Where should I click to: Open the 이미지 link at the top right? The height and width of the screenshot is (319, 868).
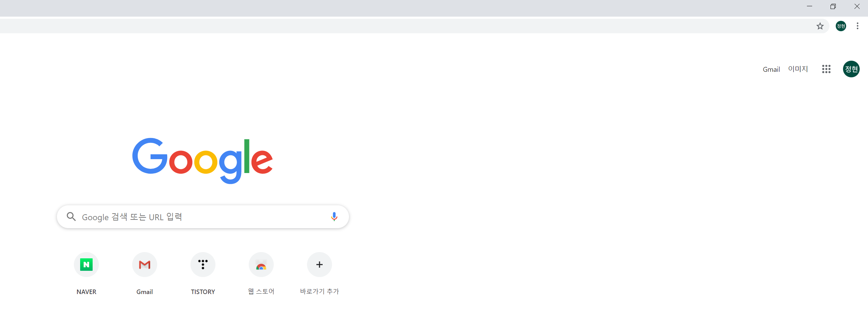pyautogui.click(x=798, y=69)
